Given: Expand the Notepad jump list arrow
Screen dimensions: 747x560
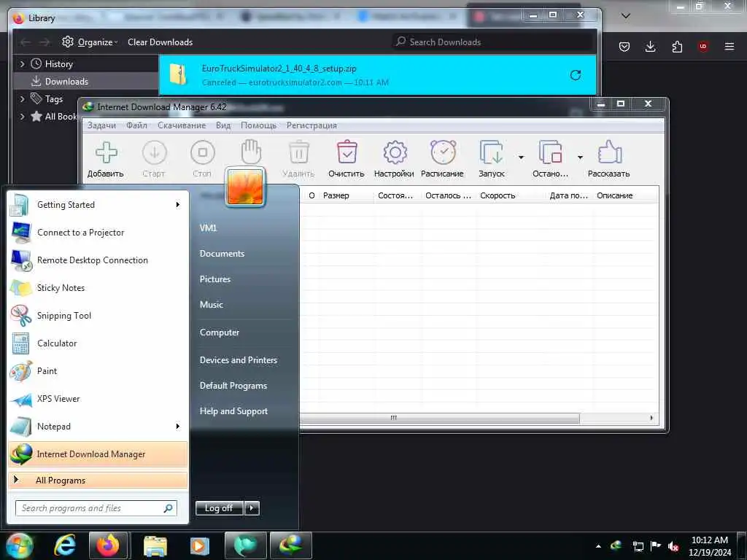Looking at the screenshot, I should 178,426.
